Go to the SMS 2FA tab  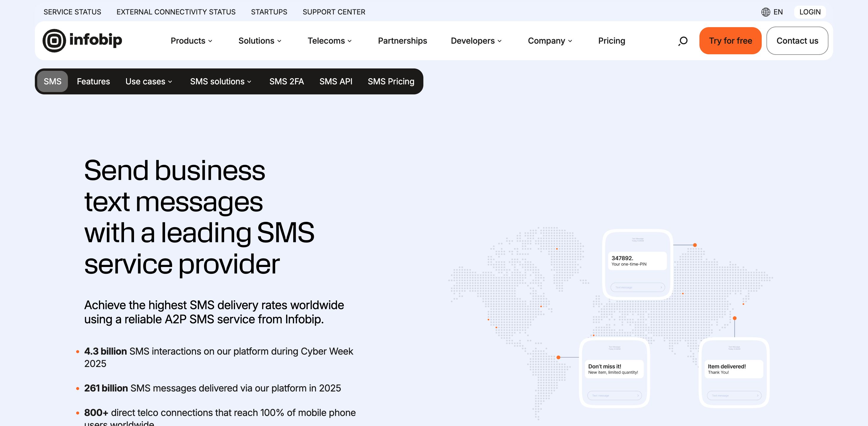tap(286, 81)
